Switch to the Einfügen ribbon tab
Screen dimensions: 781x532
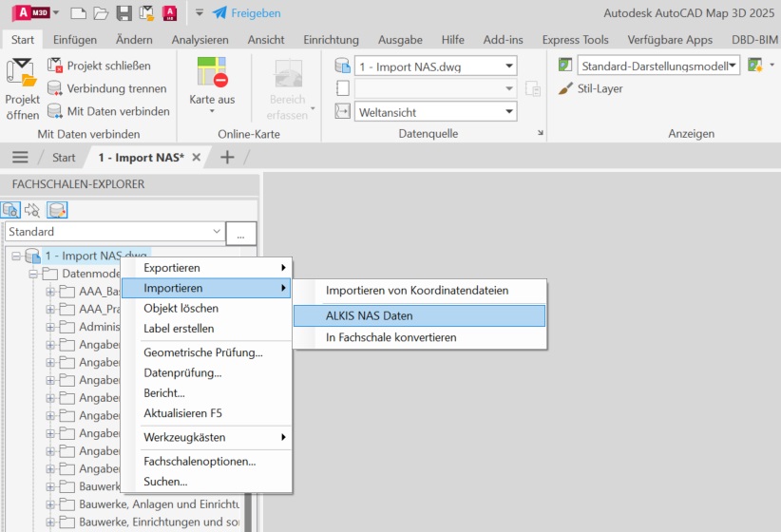tap(75, 40)
